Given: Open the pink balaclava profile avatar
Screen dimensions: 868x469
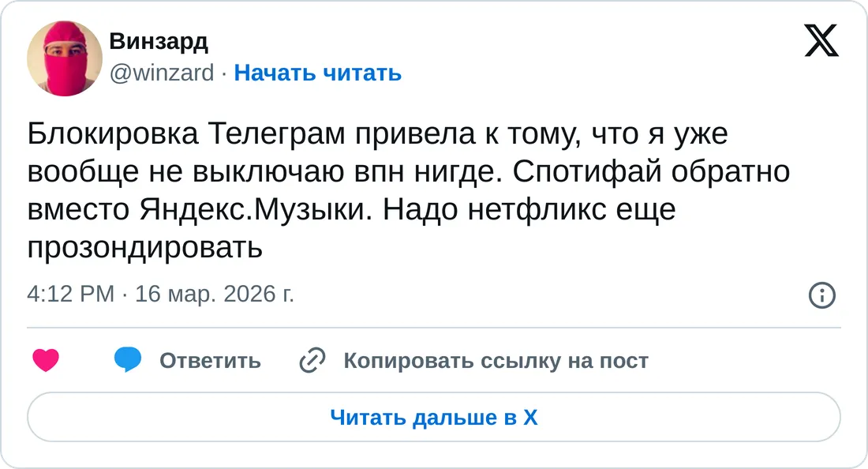Looking at the screenshot, I should pyautogui.click(x=65, y=58).
